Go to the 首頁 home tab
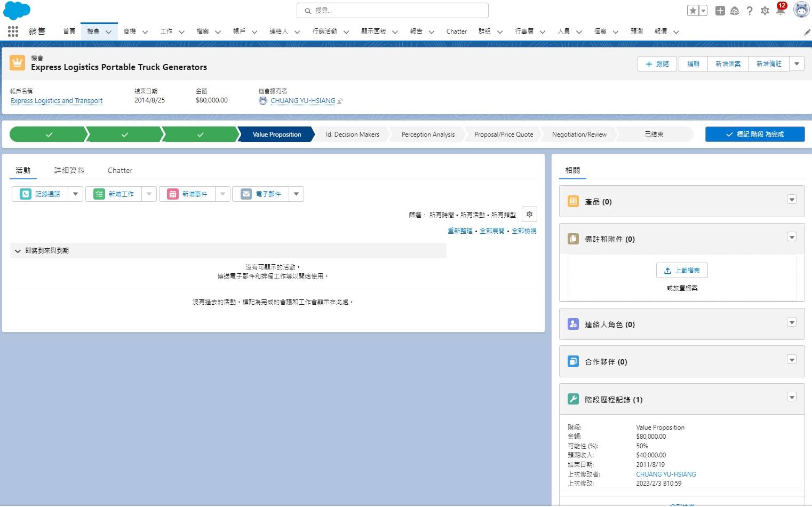Image resolution: width=812 pixels, height=507 pixels. coord(69,31)
